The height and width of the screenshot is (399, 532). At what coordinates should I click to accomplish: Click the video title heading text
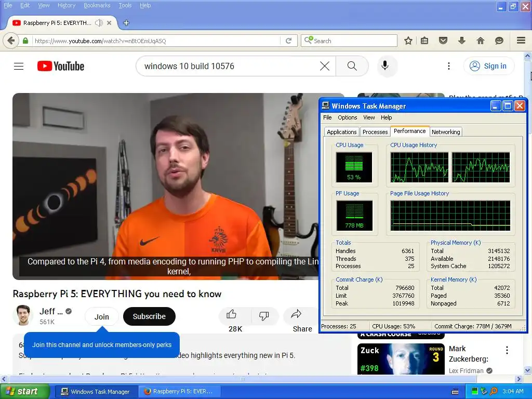click(117, 294)
